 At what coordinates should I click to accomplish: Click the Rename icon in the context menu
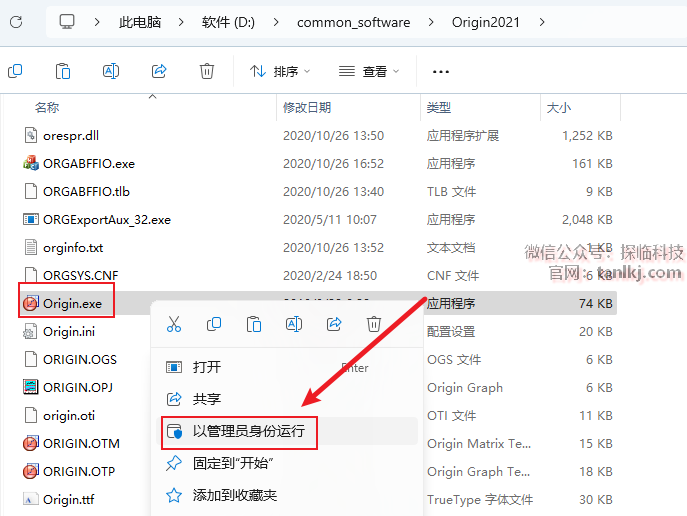pos(294,324)
